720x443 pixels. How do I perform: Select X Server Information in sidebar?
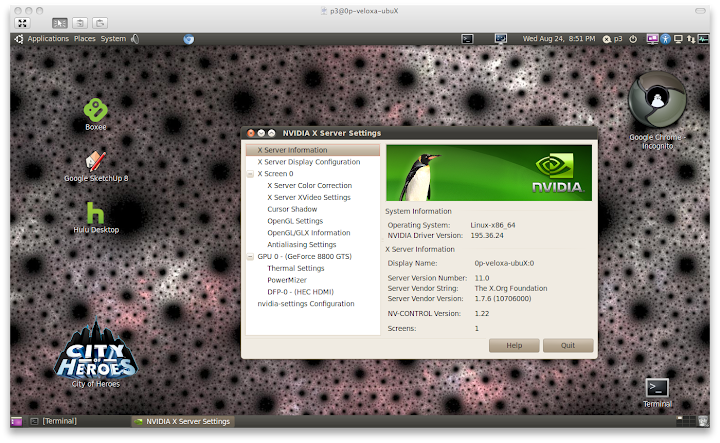[313, 150]
